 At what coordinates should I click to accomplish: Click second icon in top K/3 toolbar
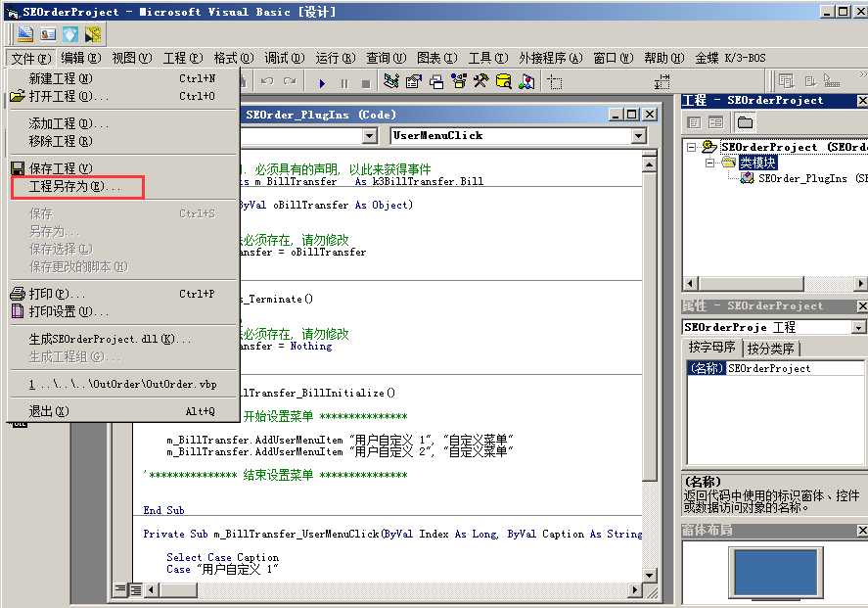pyautogui.click(x=48, y=34)
